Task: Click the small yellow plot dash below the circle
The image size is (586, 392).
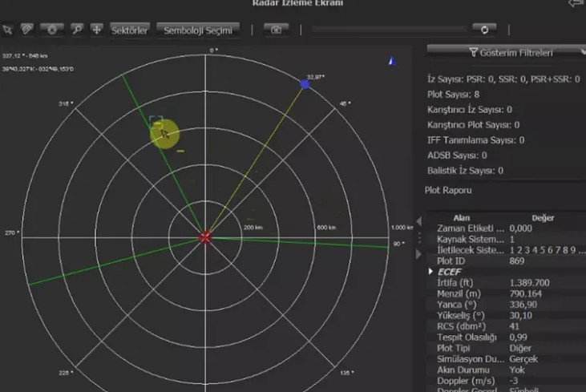Action: tap(180, 151)
